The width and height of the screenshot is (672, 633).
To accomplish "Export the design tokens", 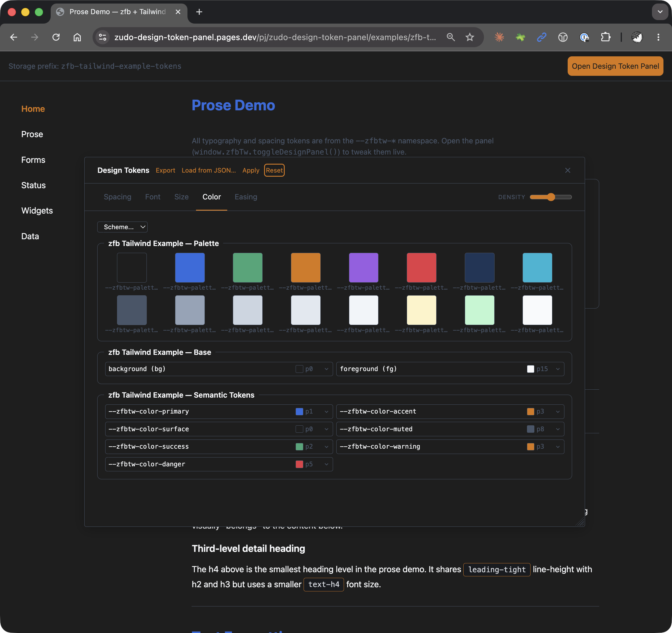I will (165, 170).
